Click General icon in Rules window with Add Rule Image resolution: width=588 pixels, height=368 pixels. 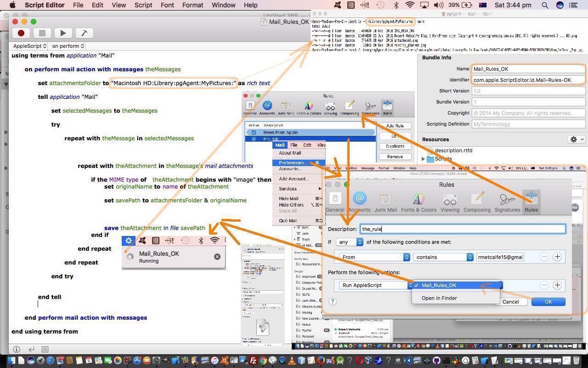pyautogui.click(x=250, y=108)
